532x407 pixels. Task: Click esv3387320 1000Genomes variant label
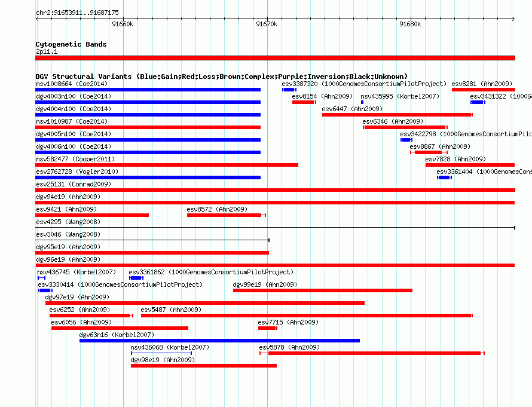tap(364, 84)
